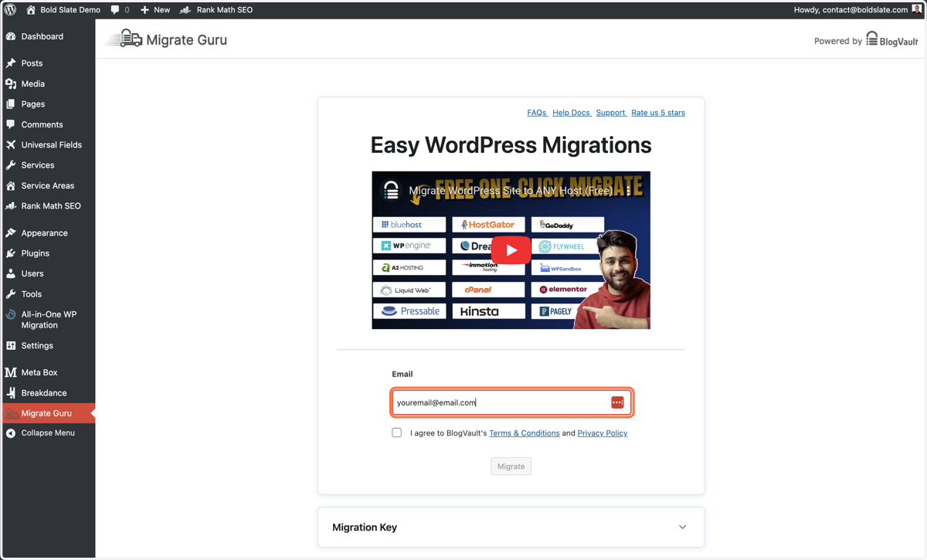Open the video's three-dot options menu
The height and width of the screenshot is (560, 927).
tap(629, 190)
